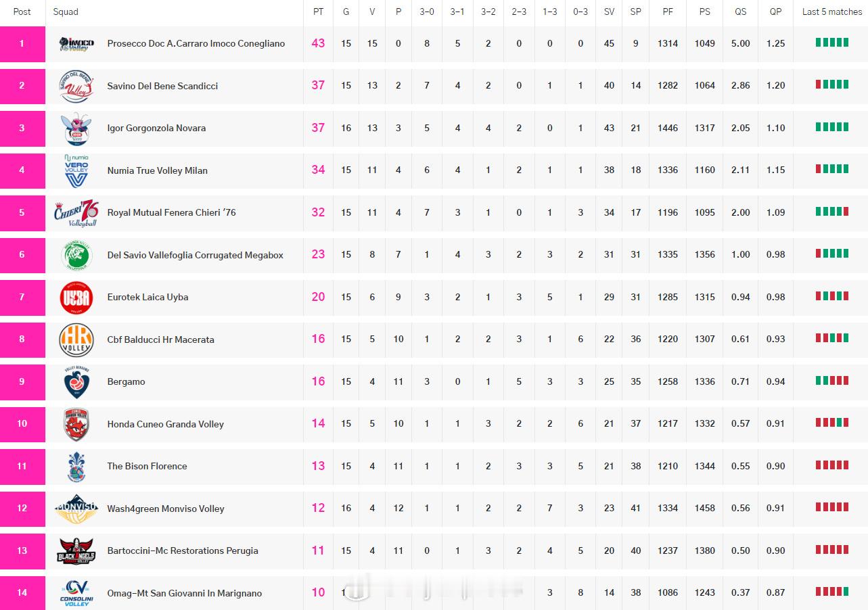Open the Royal Mutual Fenera Chieri '76 name
868x610 pixels.
[171, 212]
